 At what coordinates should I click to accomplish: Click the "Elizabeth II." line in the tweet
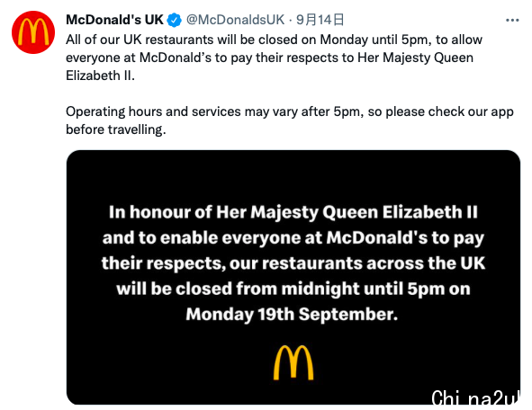[x=100, y=76]
